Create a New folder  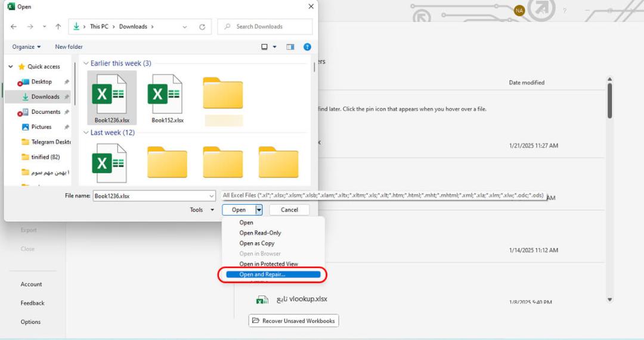(x=69, y=47)
